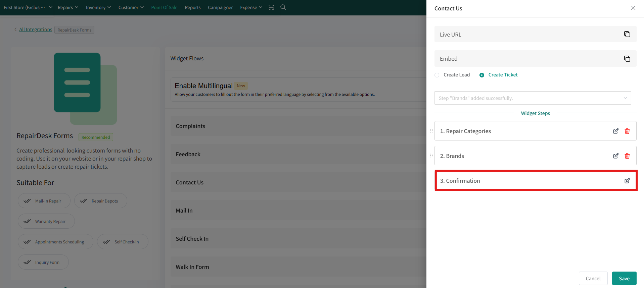Screen dimensions: 644x288
Task: Open the Self Check In widget flow
Action: click(x=298, y=239)
